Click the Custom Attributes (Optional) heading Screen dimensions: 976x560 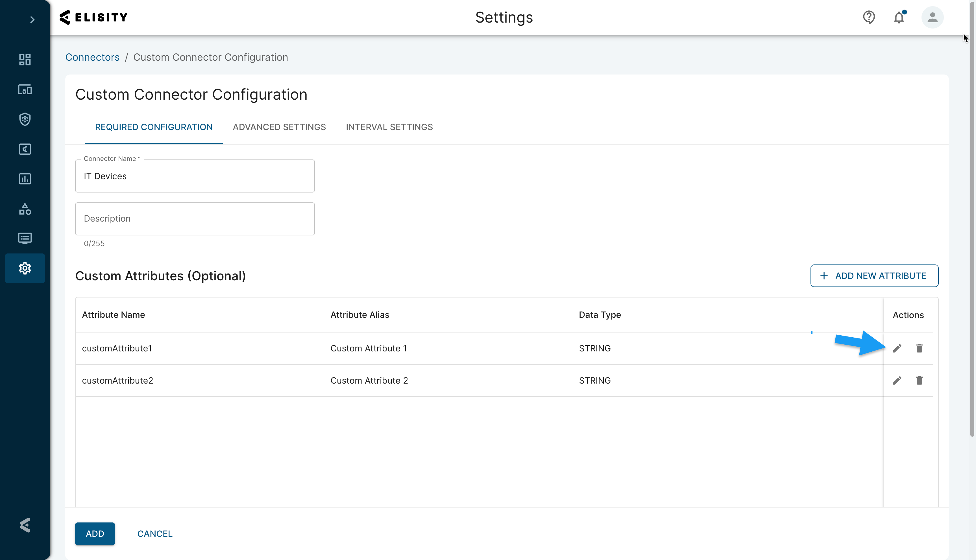[160, 276]
